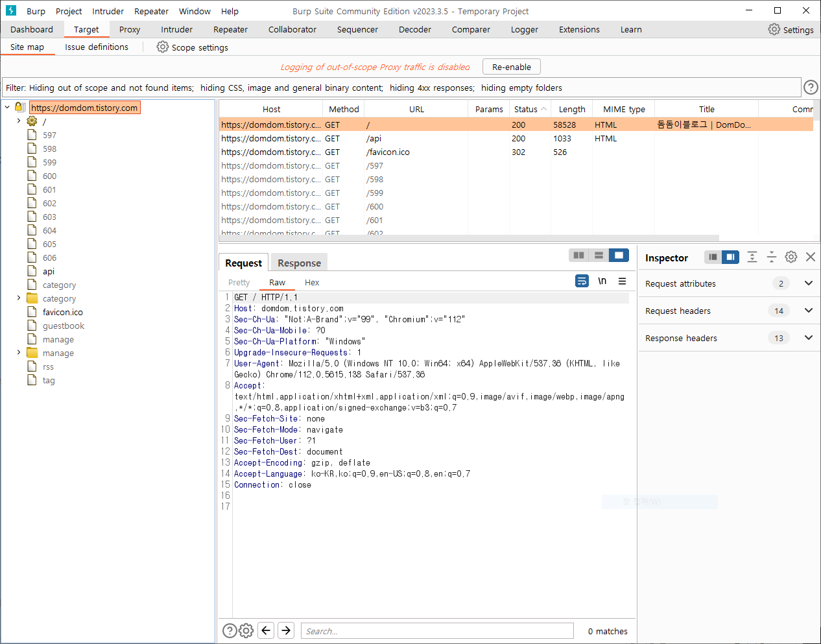
Task: Open Inspector settings gear icon
Action: point(791,257)
